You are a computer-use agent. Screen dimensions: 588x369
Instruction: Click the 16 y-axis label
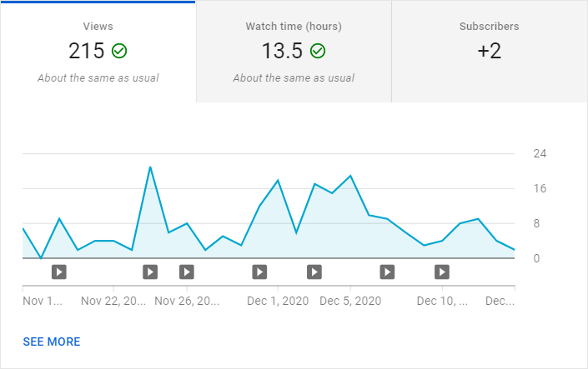540,188
